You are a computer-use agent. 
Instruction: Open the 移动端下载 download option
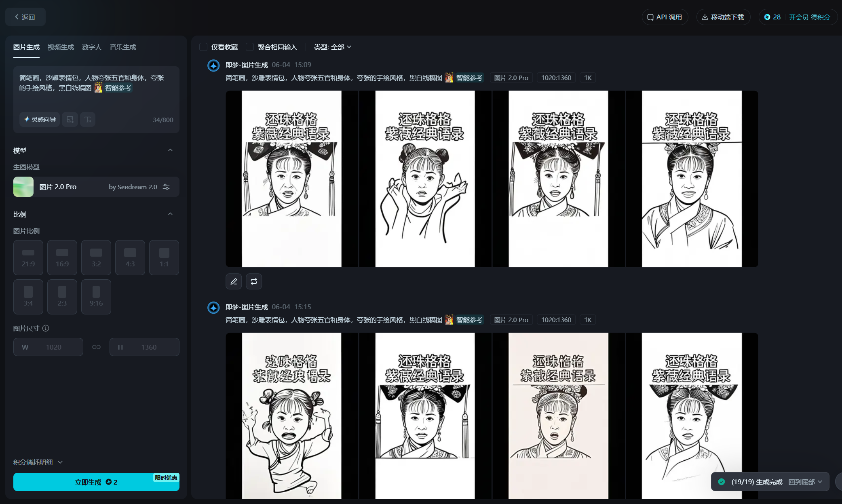pyautogui.click(x=723, y=17)
